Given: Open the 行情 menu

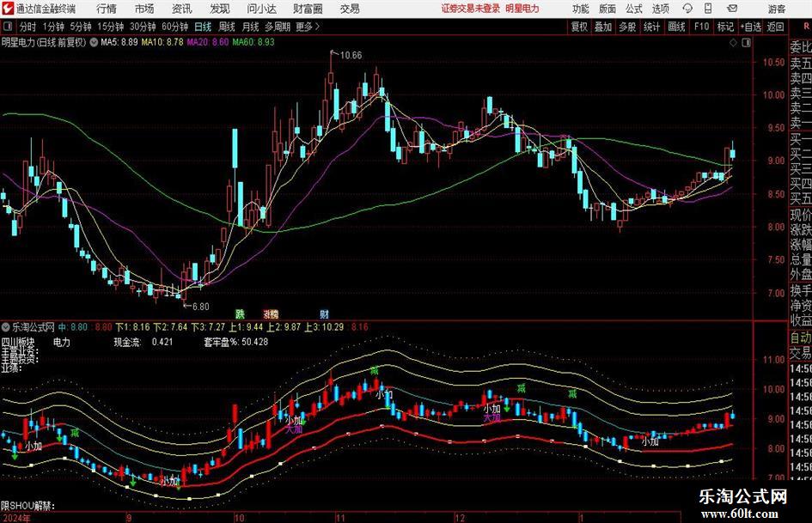Looking at the screenshot, I should (107, 9).
